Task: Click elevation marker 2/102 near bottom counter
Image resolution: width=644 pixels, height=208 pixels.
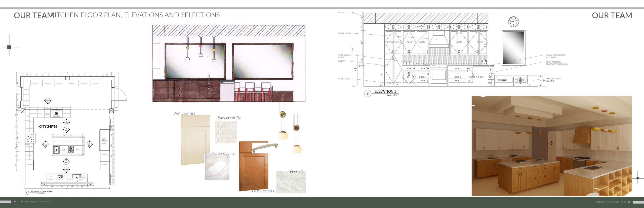Action: point(66,170)
